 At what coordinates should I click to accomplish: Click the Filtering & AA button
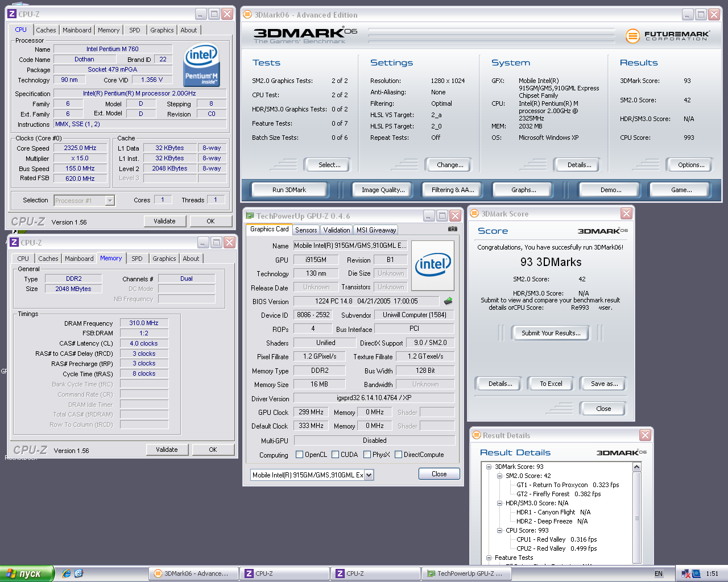[453, 190]
